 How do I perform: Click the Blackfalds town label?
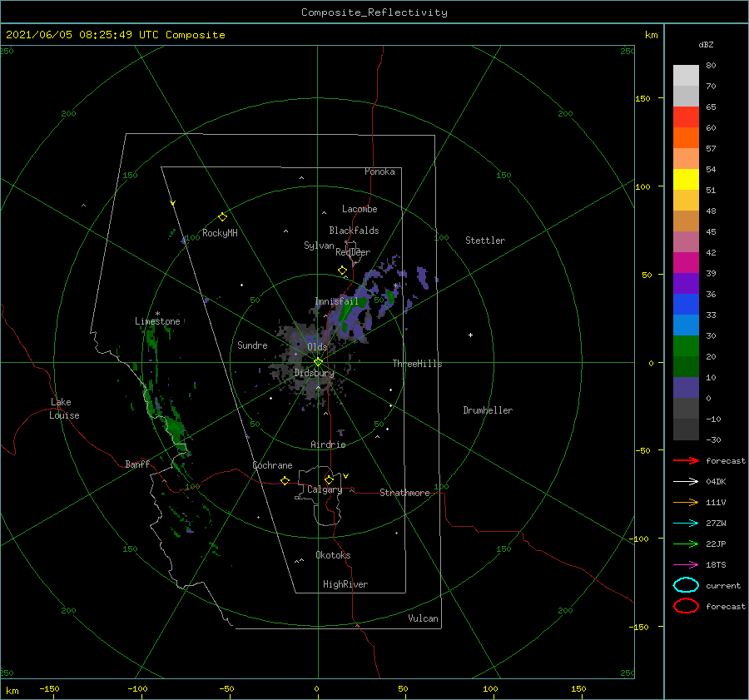tap(354, 231)
